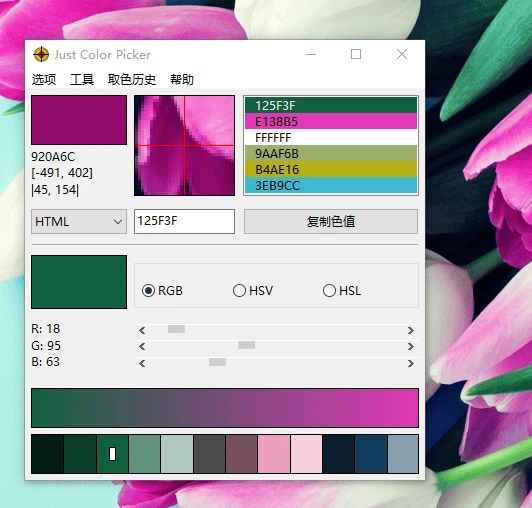Open the HTML color format dropdown
The image size is (532, 508).
[x=79, y=222]
